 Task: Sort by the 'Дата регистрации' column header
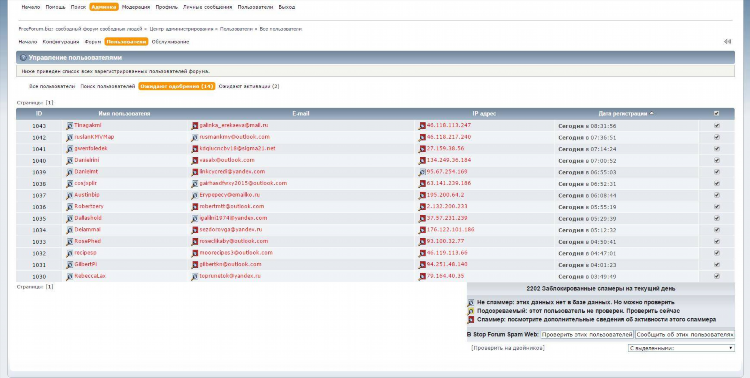(x=624, y=114)
